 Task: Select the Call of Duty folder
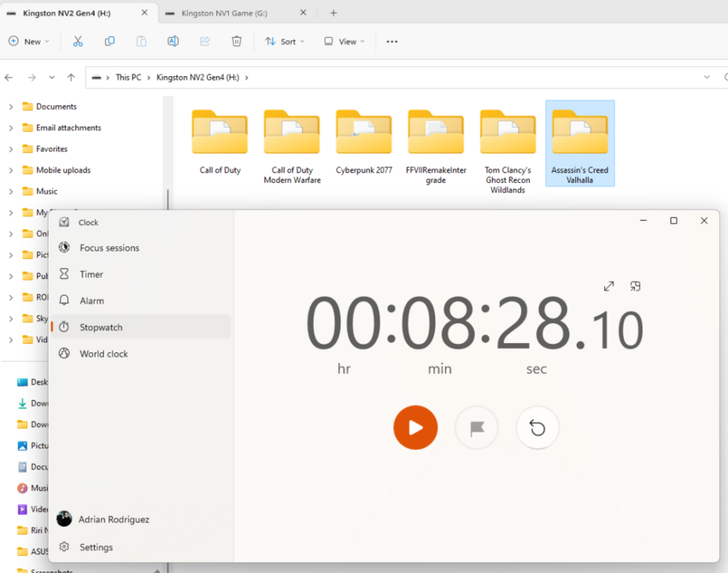pos(220,142)
